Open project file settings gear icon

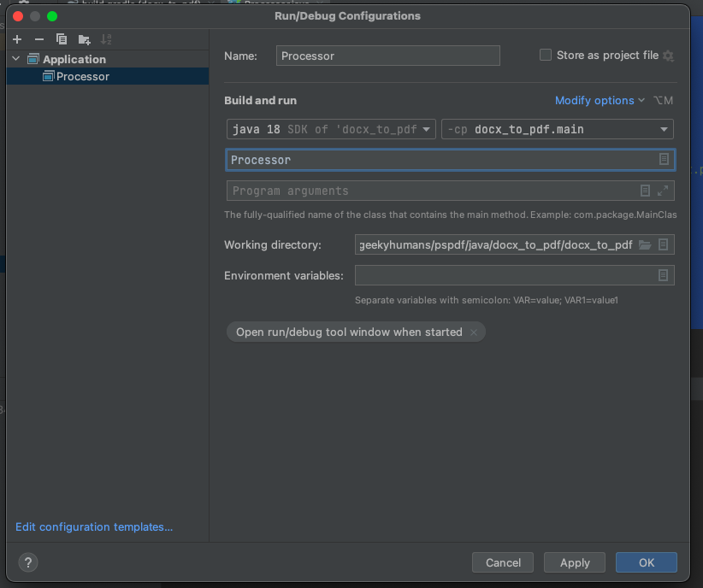point(668,56)
